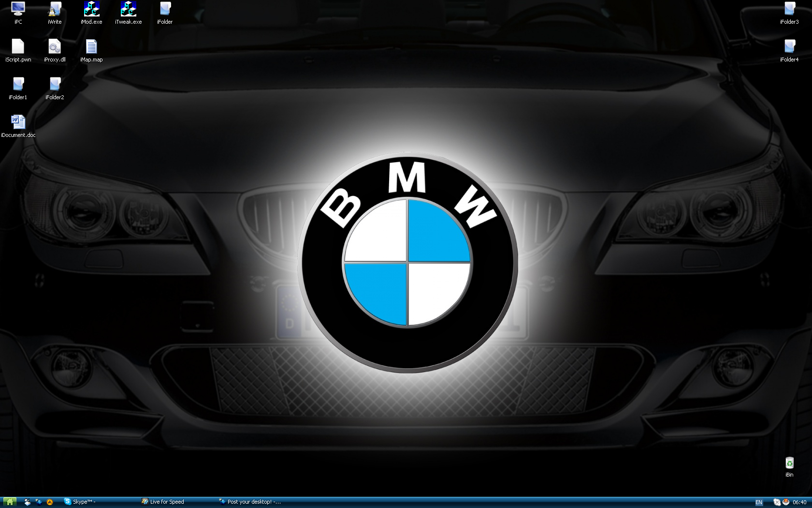The height and width of the screenshot is (508, 812).
Task: Open the Start menu home button
Action: coord(9,502)
